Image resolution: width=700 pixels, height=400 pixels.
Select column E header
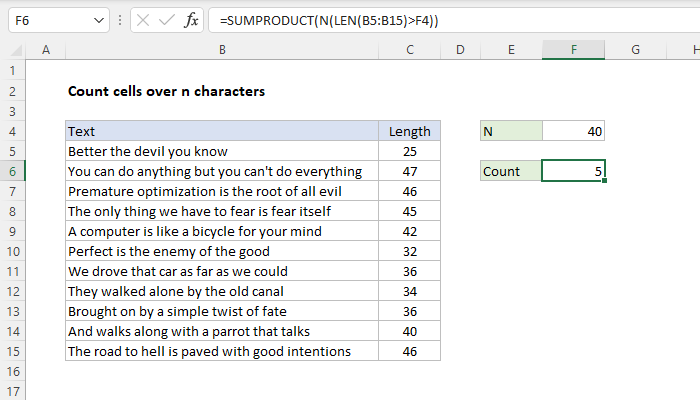coord(511,50)
